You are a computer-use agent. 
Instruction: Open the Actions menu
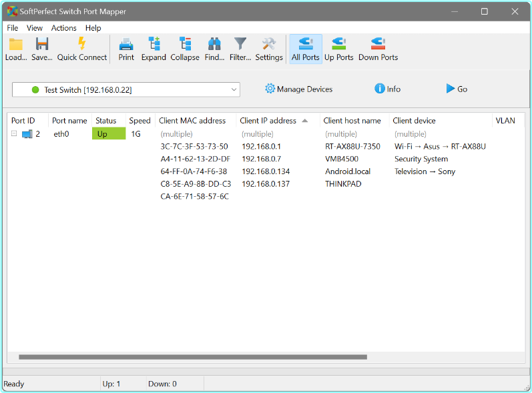[x=63, y=28]
